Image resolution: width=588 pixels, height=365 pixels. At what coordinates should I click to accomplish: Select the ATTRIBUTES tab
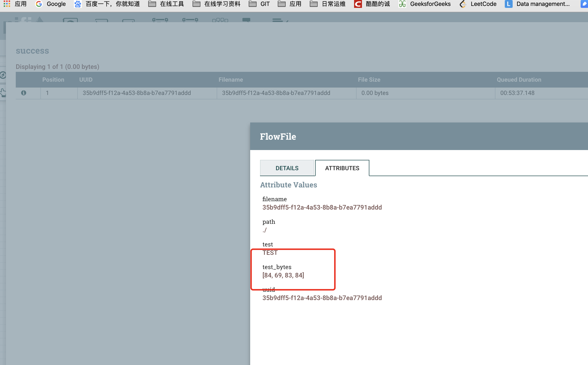342,168
